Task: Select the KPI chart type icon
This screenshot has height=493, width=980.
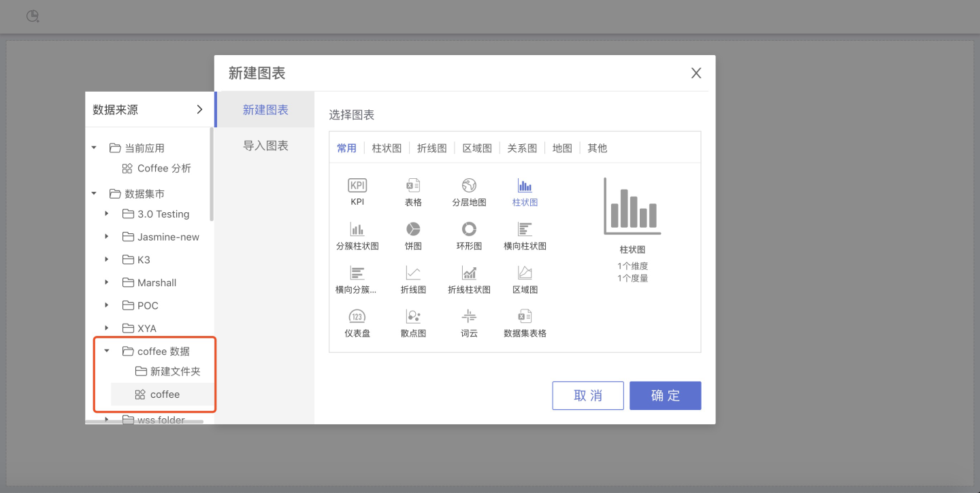Action: point(357,186)
